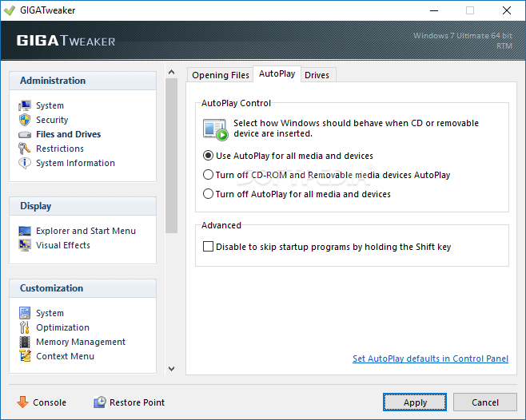Open the Optimization label
526x420 pixels.
point(62,327)
